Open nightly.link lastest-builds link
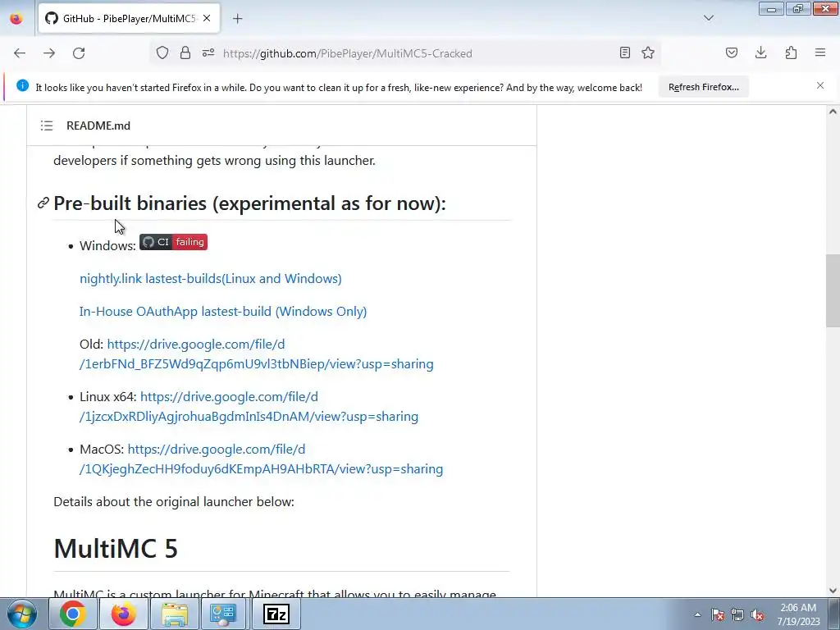 (x=211, y=279)
